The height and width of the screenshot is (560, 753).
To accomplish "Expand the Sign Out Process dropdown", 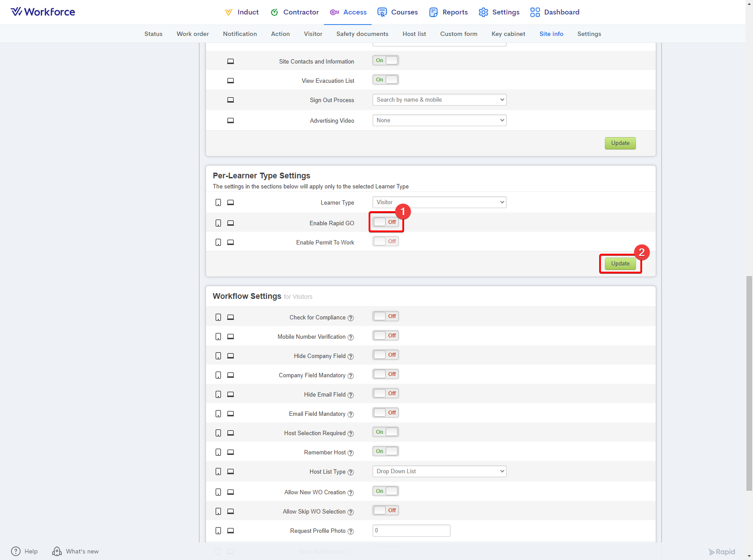I will tap(439, 100).
